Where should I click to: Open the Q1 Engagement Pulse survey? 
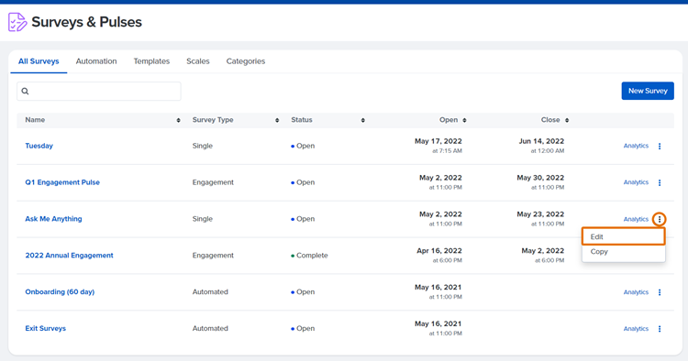click(62, 182)
